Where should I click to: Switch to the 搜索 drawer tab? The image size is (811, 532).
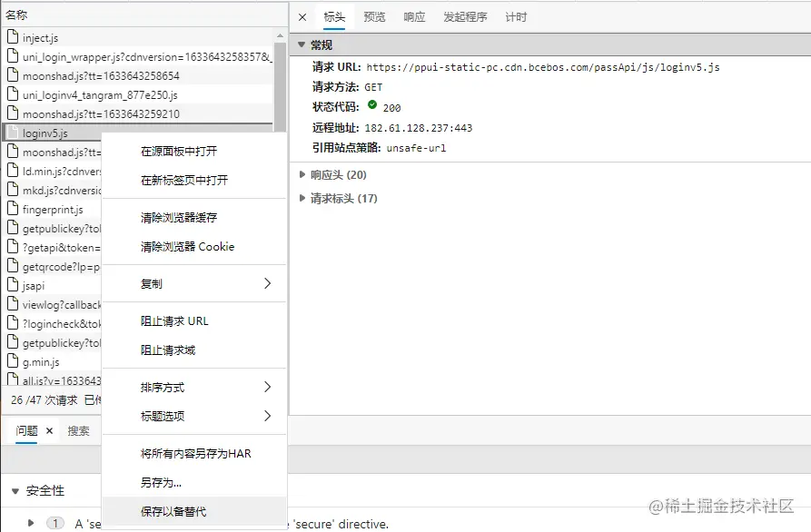coord(79,430)
